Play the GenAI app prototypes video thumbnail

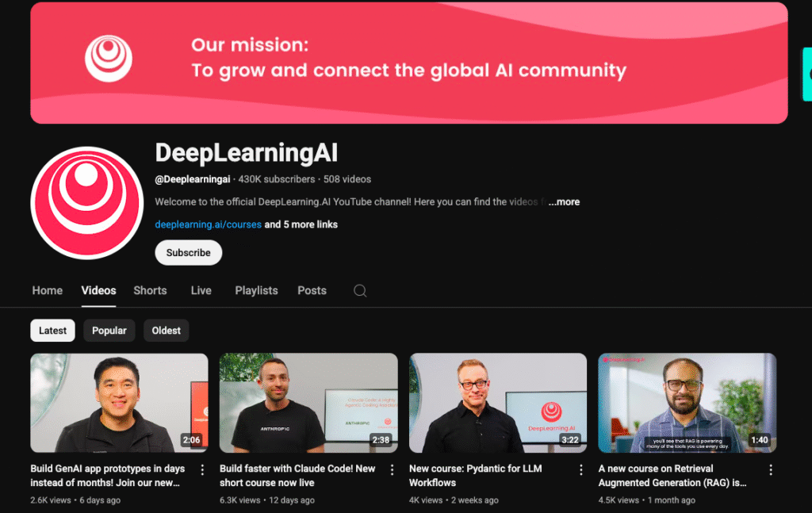[119, 403]
